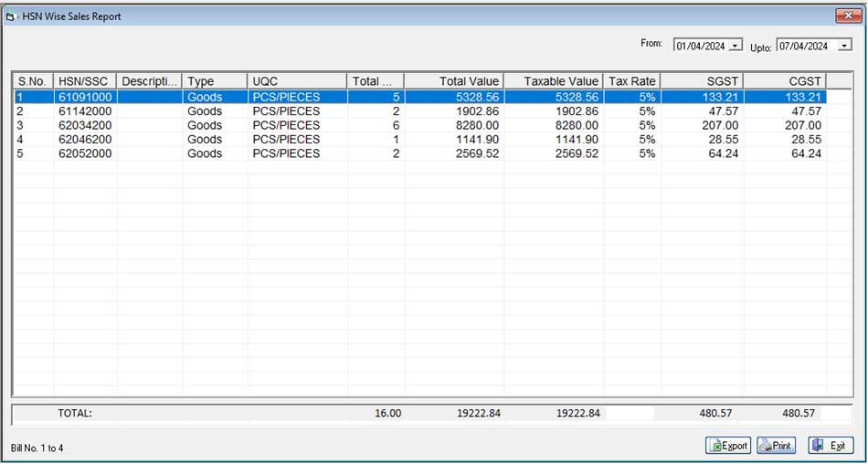Image resolution: width=868 pixels, height=464 pixels.
Task: Click the CGST column header
Action: tap(785, 81)
